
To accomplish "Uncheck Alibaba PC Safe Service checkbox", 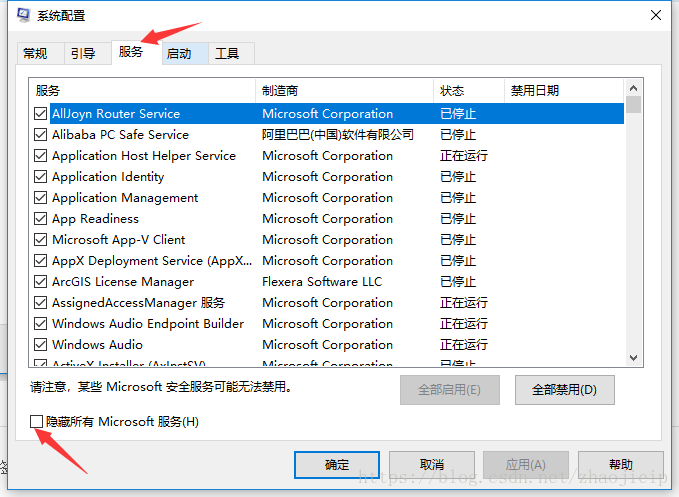I will tap(40, 135).
